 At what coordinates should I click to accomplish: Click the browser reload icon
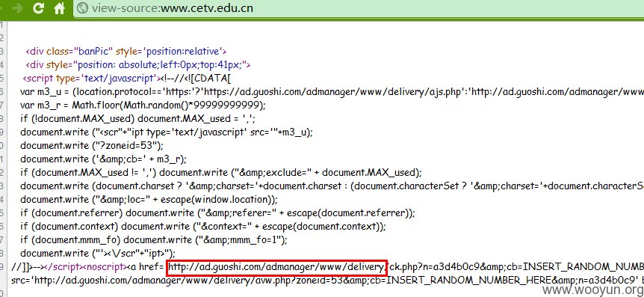[x=38, y=8]
